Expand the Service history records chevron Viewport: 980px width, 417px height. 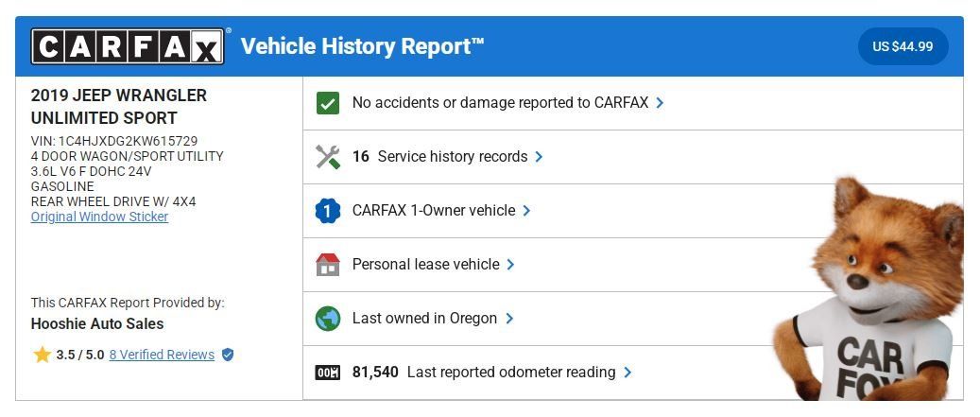pos(539,157)
